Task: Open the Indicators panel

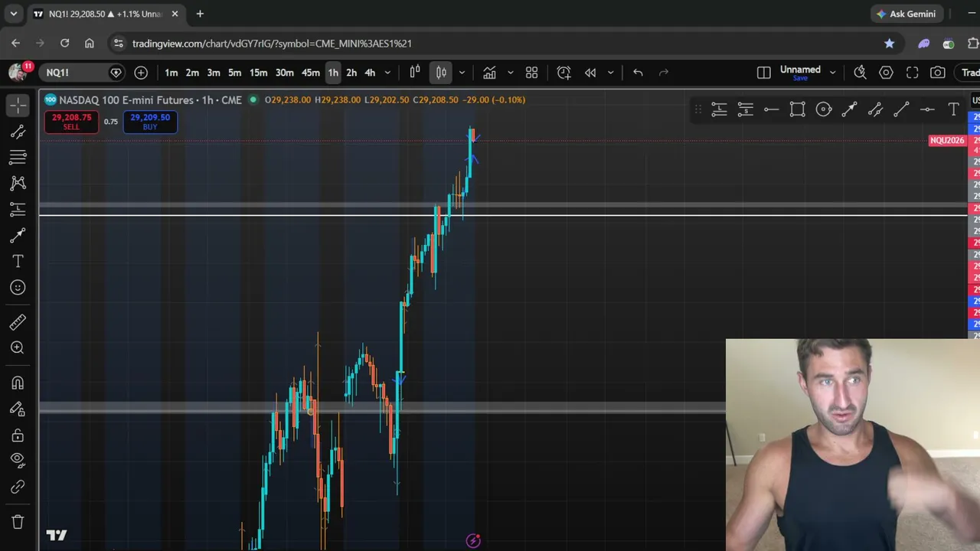Action: [x=489, y=73]
